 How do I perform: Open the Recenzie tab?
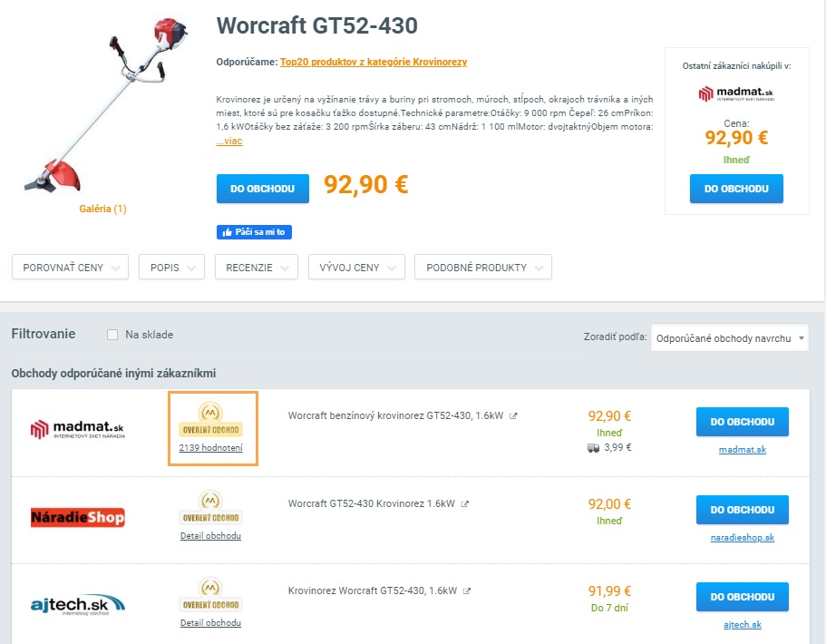[x=257, y=268]
